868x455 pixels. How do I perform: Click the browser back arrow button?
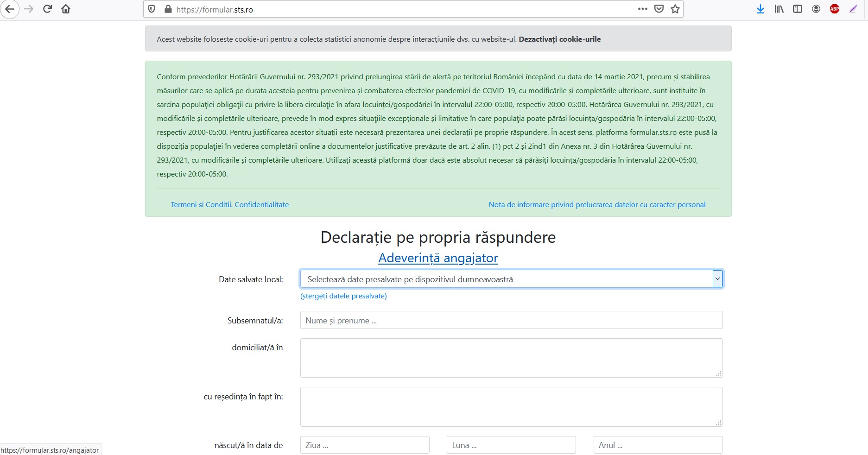point(10,9)
